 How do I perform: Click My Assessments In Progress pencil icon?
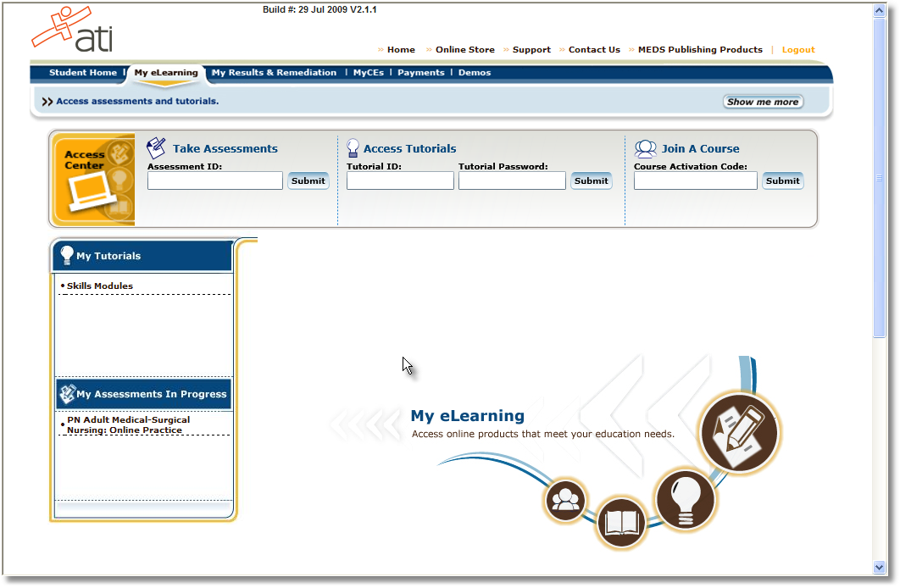coord(67,393)
